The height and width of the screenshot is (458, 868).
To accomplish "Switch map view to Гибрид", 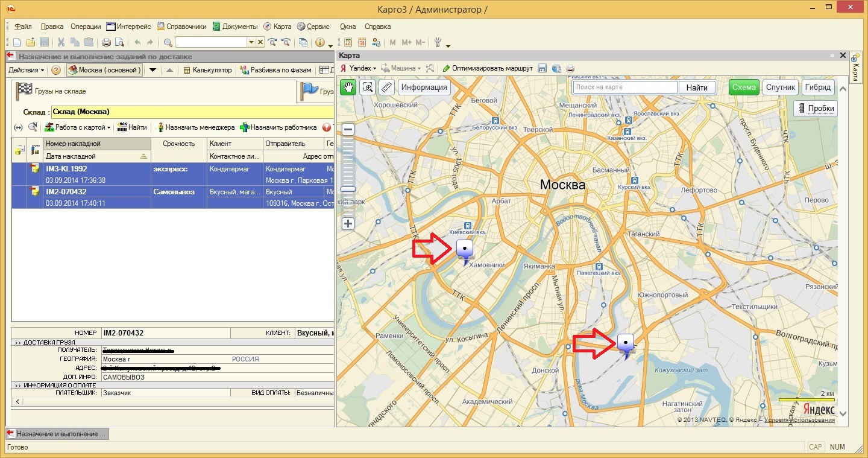I will click(x=818, y=87).
